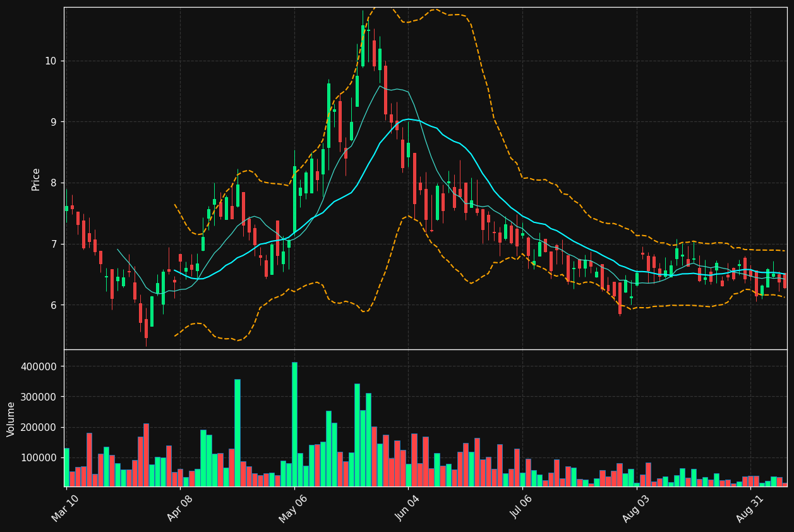Select the price tick label '9'
The width and height of the screenshot is (794, 532).
53,122
